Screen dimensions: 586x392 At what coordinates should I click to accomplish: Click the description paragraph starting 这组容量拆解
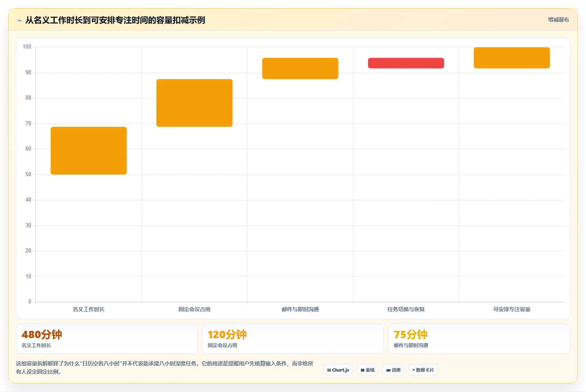pos(165,368)
